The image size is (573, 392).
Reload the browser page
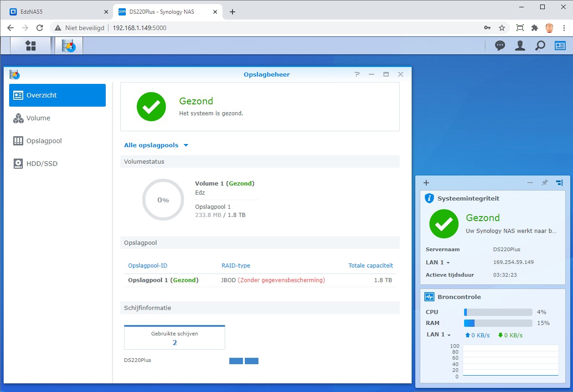40,28
